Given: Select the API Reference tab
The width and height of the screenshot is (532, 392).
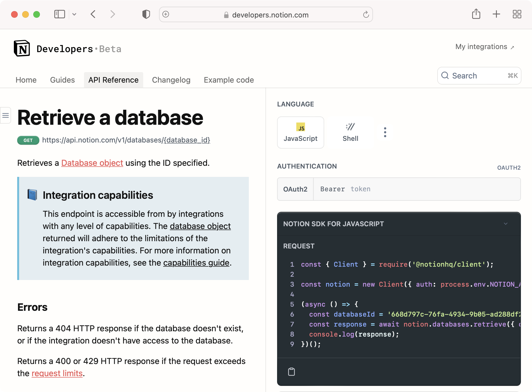Looking at the screenshot, I should [x=113, y=80].
